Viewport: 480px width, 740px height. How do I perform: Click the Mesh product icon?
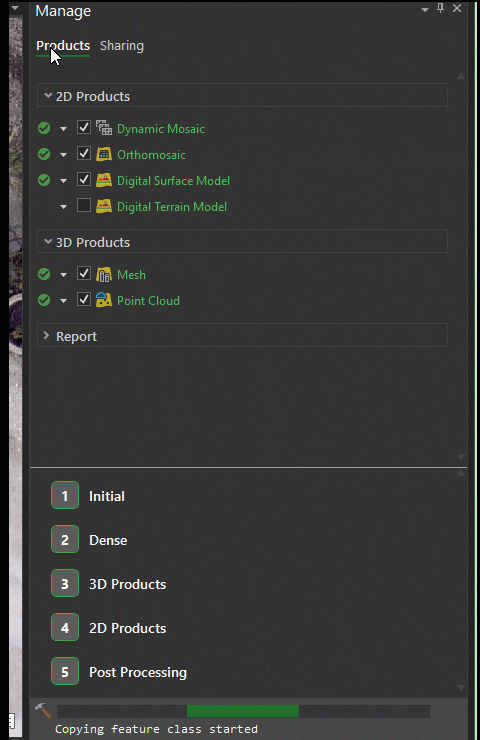point(104,274)
